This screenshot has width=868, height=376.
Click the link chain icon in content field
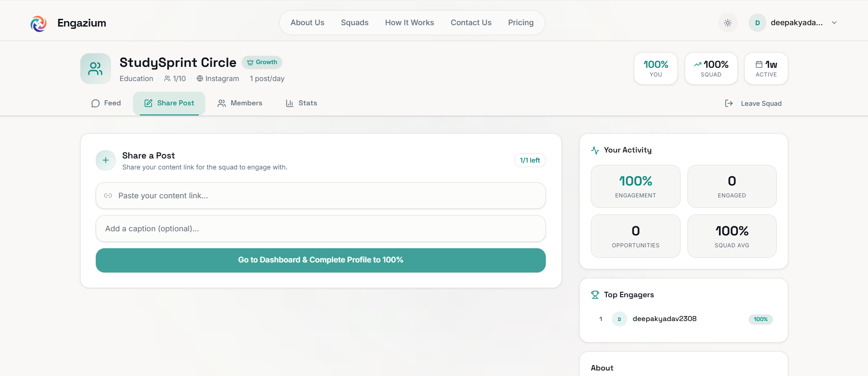108,196
